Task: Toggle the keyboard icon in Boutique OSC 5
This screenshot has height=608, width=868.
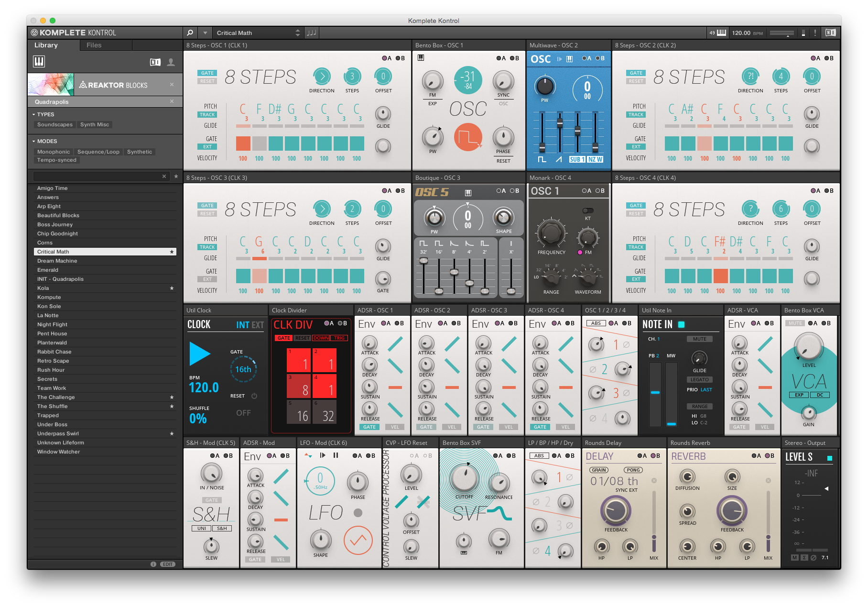Action: [468, 193]
